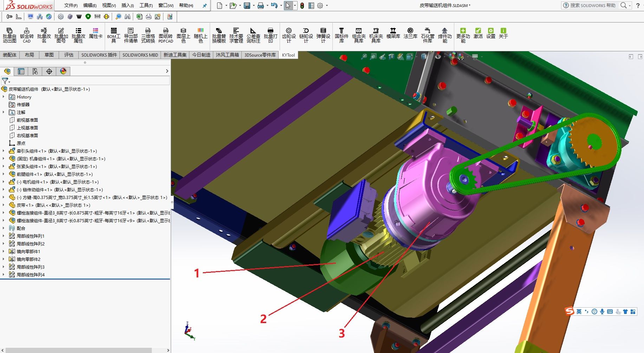644x353 pixels.
Task: Open the 技术要求管理 tool
Action: coord(236,35)
